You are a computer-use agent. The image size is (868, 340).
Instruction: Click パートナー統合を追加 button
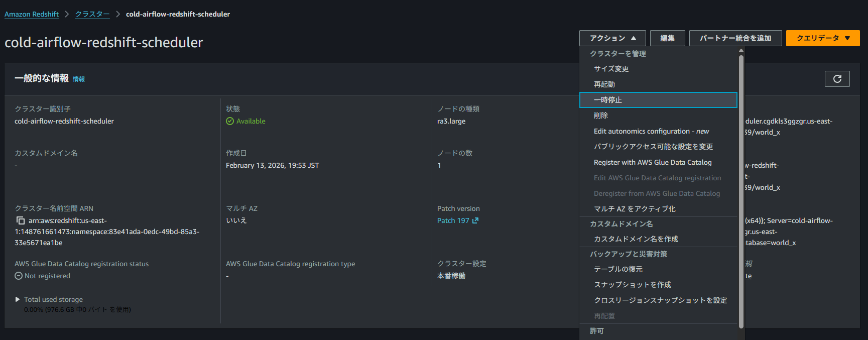(x=735, y=38)
